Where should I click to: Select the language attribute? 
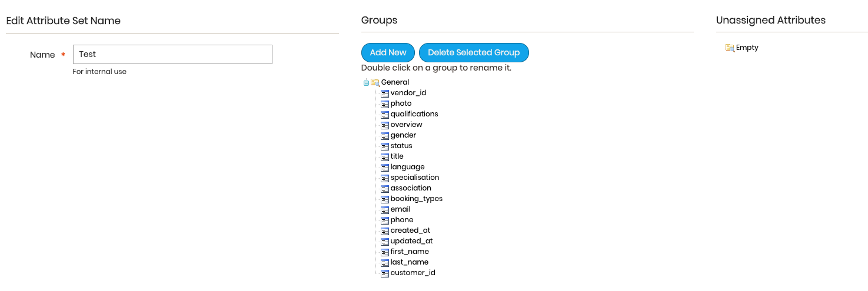[407, 167]
